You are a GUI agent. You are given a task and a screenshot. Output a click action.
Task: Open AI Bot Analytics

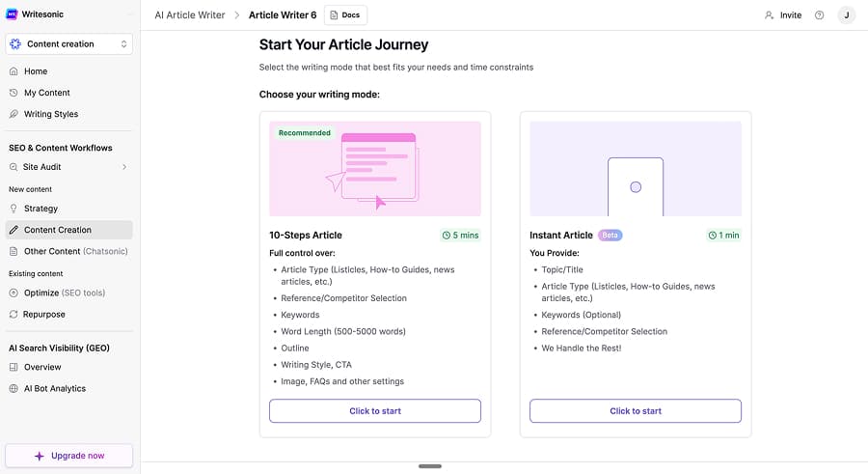coord(54,388)
